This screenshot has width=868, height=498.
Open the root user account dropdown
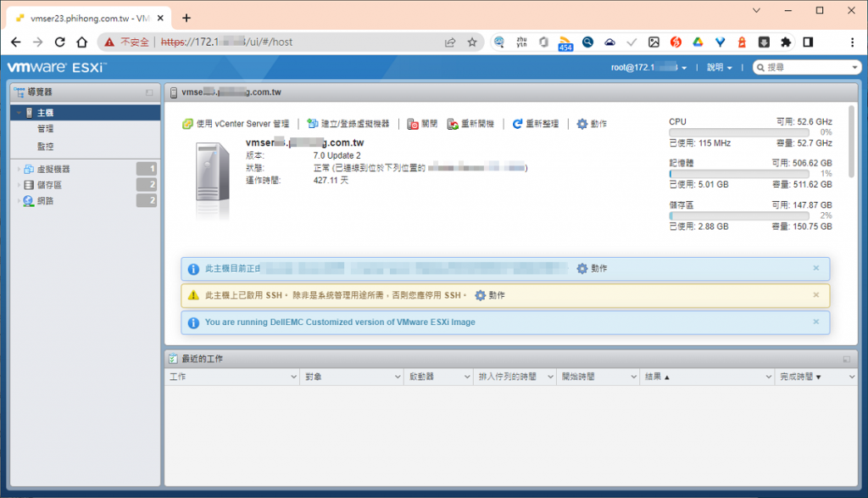click(648, 67)
